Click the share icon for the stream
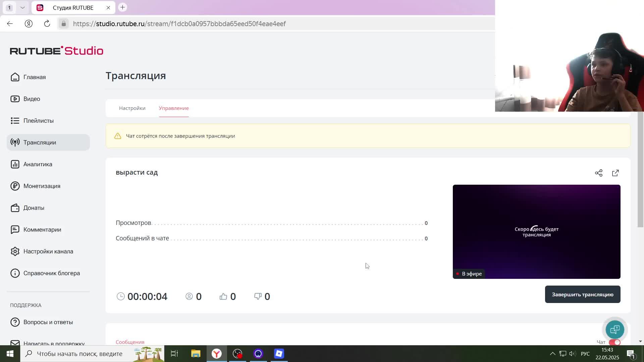Viewport: 644px width, 362px height. [x=599, y=173]
